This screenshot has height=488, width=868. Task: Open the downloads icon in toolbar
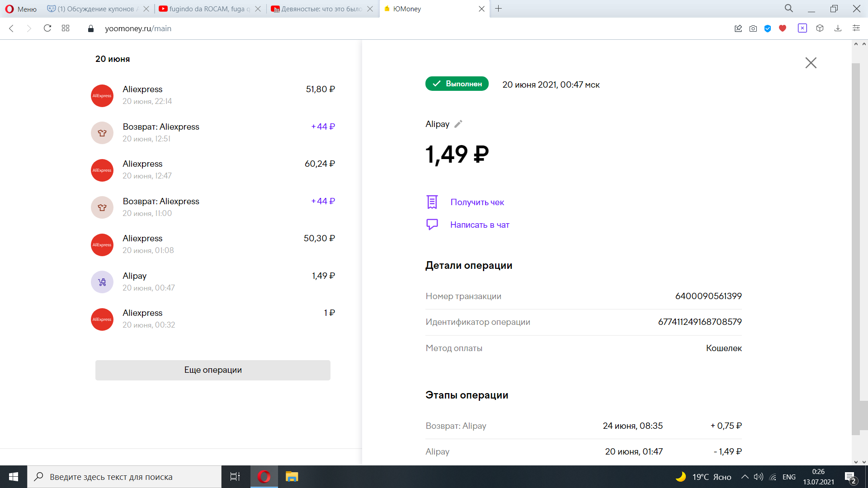tap(838, 28)
